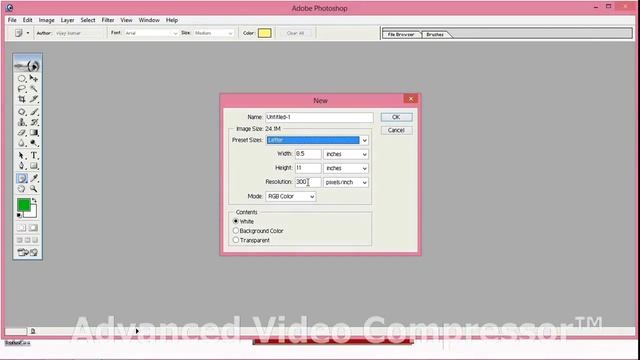Open the Layer menu
Viewport: 640px width, 360px height.
67,20
